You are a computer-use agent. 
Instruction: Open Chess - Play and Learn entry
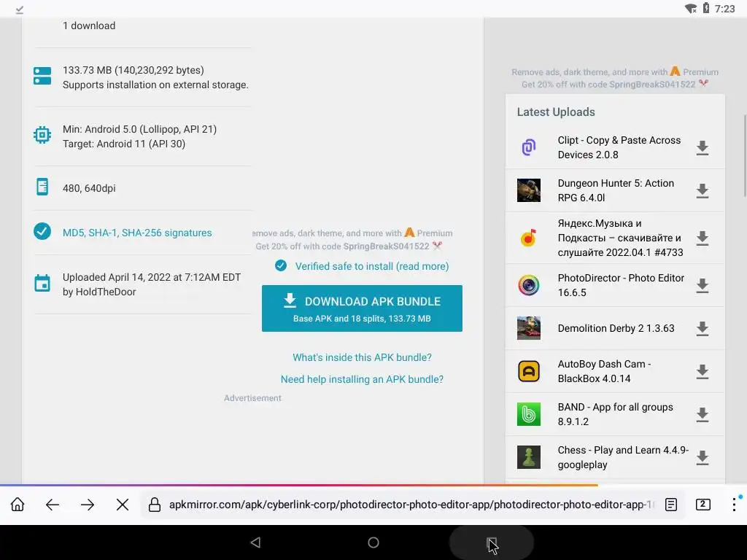pos(623,457)
